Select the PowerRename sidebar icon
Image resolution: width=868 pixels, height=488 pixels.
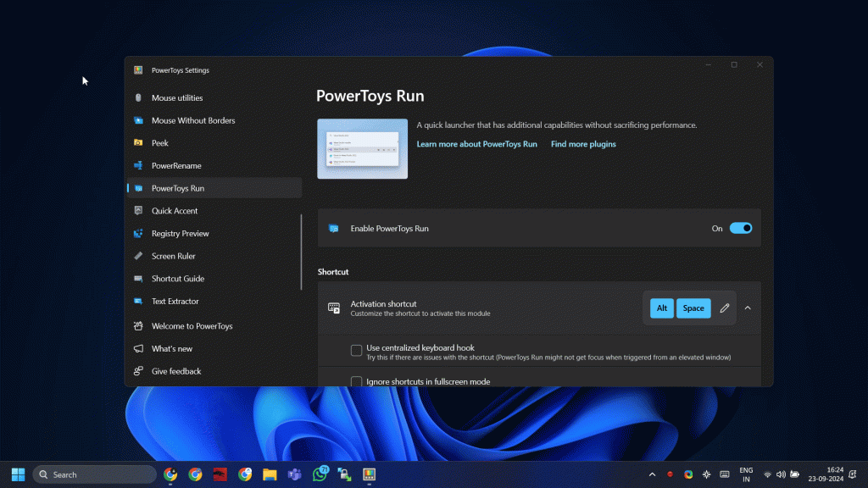(138, 165)
